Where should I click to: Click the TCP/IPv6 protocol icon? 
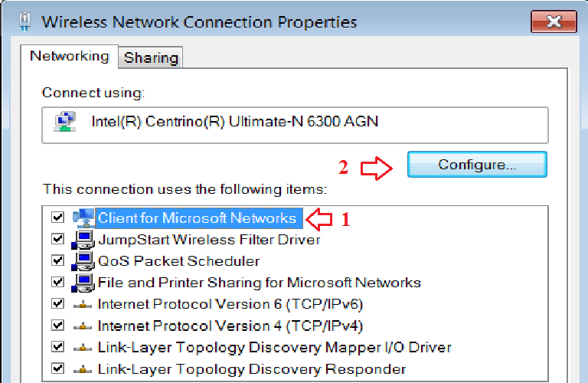coord(83,304)
